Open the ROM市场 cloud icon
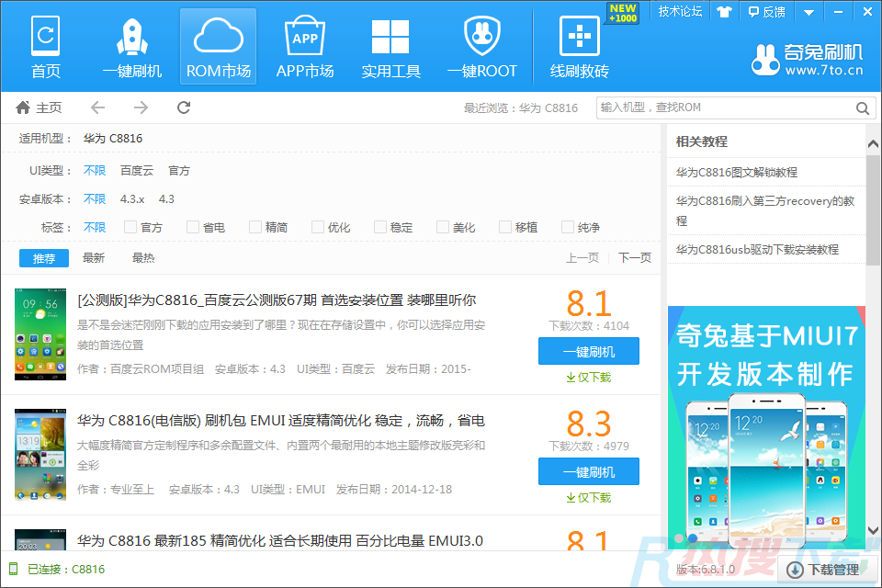This screenshot has height=588, width=882. tap(219, 47)
